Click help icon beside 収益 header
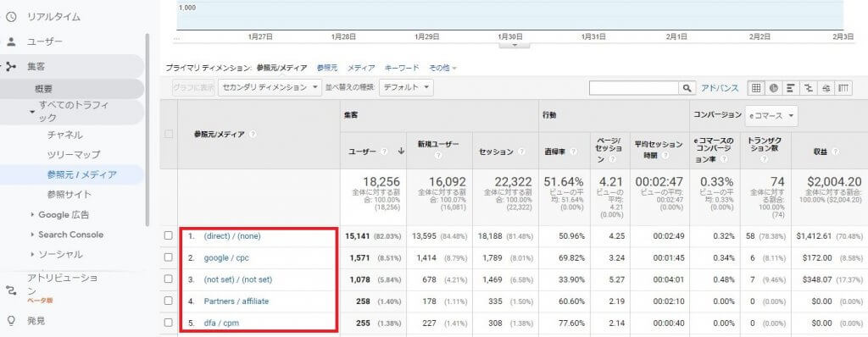Screen dimensions: 868x337 tap(835, 152)
